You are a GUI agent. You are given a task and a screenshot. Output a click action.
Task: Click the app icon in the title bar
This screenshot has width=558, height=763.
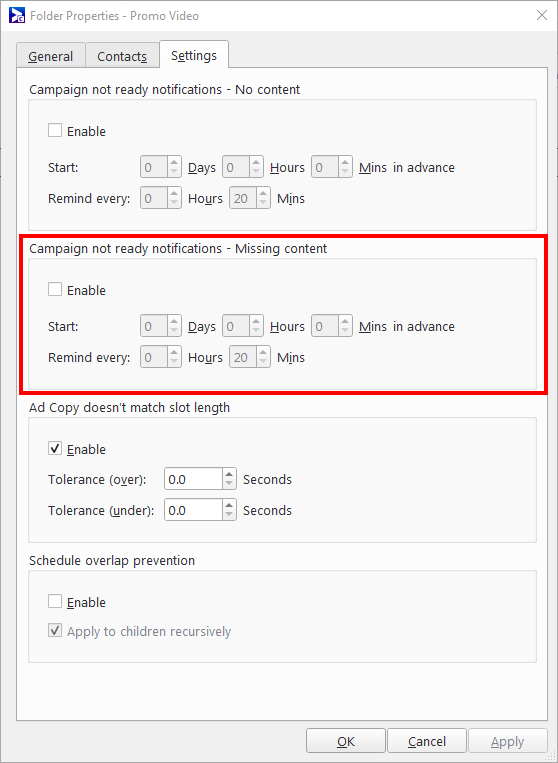tap(17, 16)
